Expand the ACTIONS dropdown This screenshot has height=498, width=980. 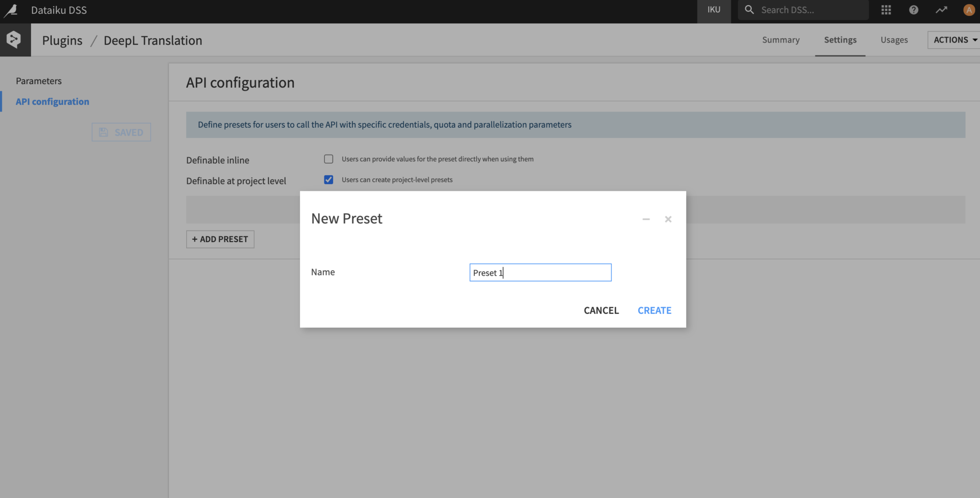[955, 40]
